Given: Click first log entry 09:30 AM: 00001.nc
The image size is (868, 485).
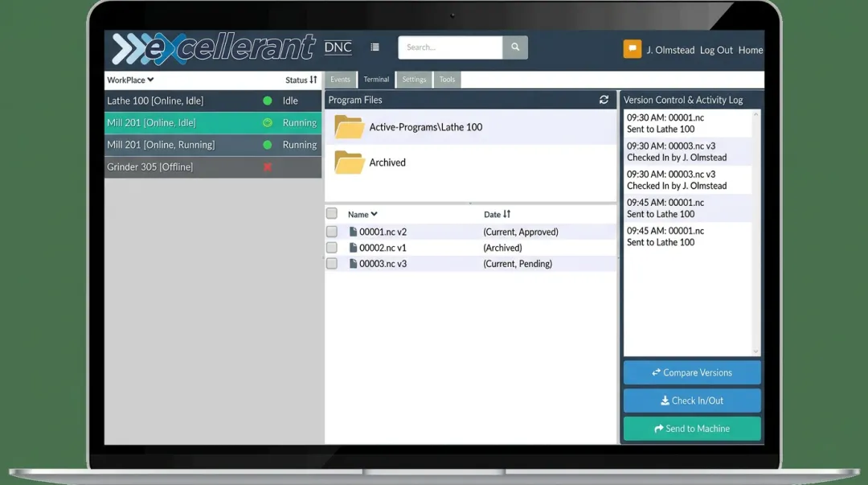Looking at the screenshot, I should [x=688, y=123].
